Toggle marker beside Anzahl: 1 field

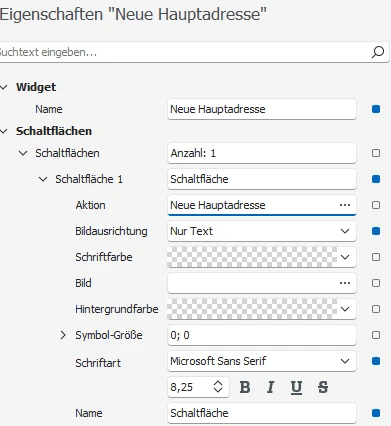tap(376, 153)
